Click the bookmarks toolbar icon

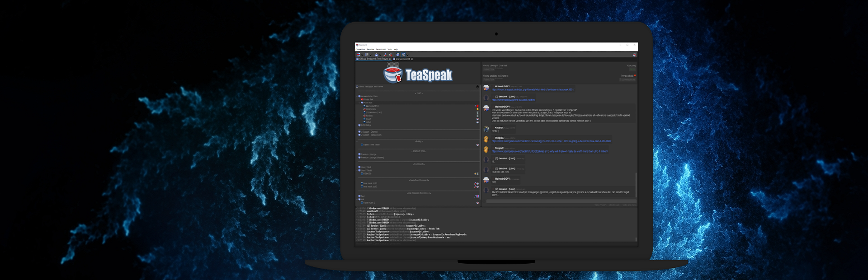click(367, 55)
